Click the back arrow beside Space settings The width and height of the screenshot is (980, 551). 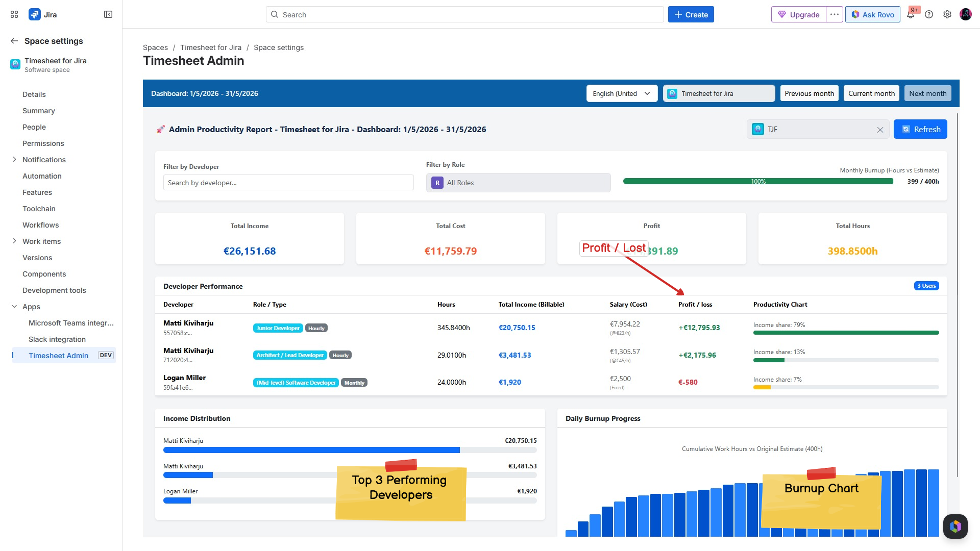pos(14,41)
